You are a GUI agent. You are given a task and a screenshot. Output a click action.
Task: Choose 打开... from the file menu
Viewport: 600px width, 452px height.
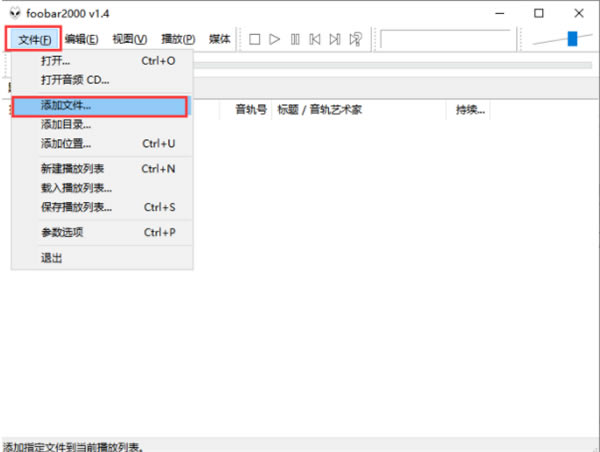(x=102, y=61)
